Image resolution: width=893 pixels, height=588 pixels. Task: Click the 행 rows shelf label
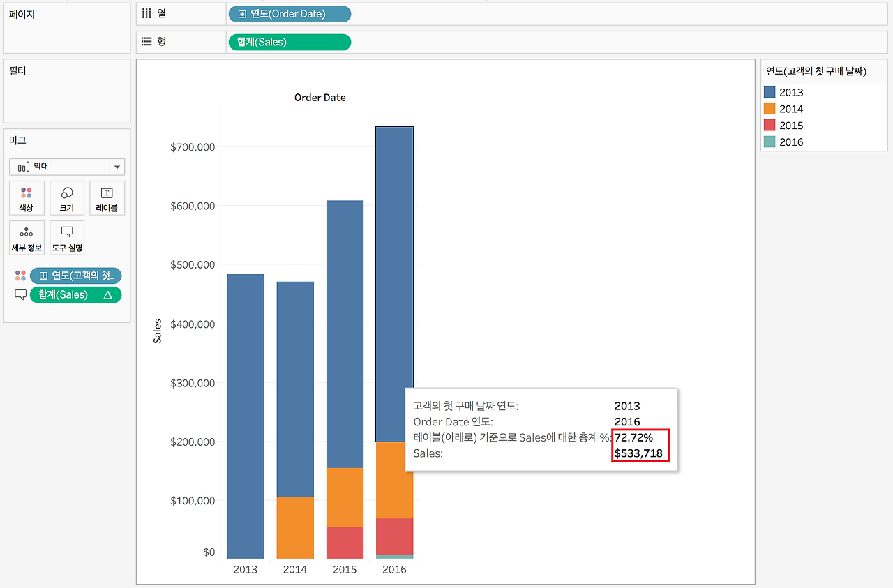(x=162, y=42)
